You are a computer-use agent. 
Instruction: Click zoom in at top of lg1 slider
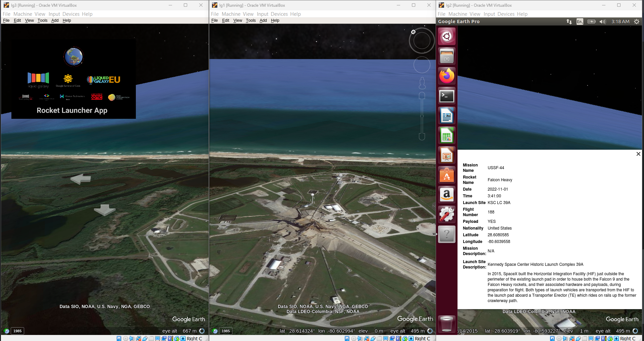[422, 96]
